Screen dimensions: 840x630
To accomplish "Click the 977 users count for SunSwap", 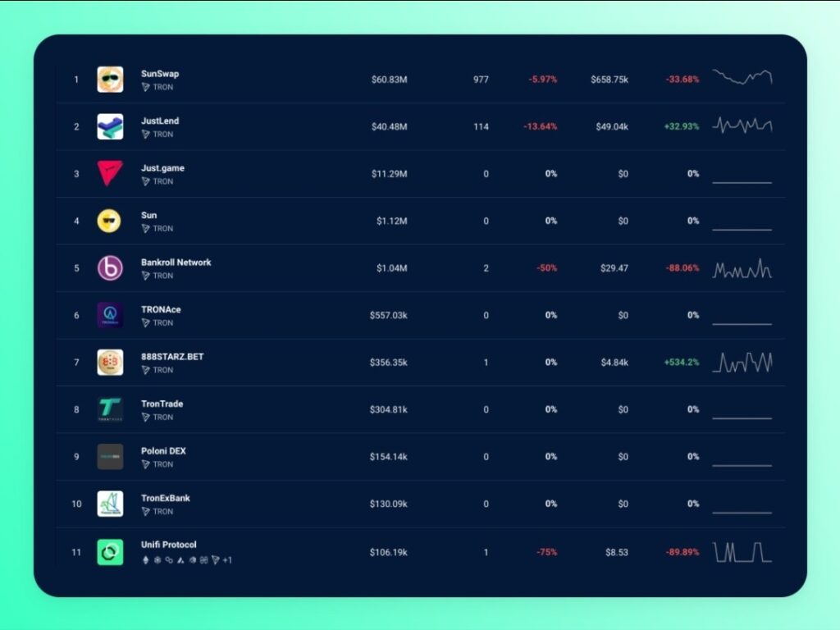I will click(x=481, y=80).
